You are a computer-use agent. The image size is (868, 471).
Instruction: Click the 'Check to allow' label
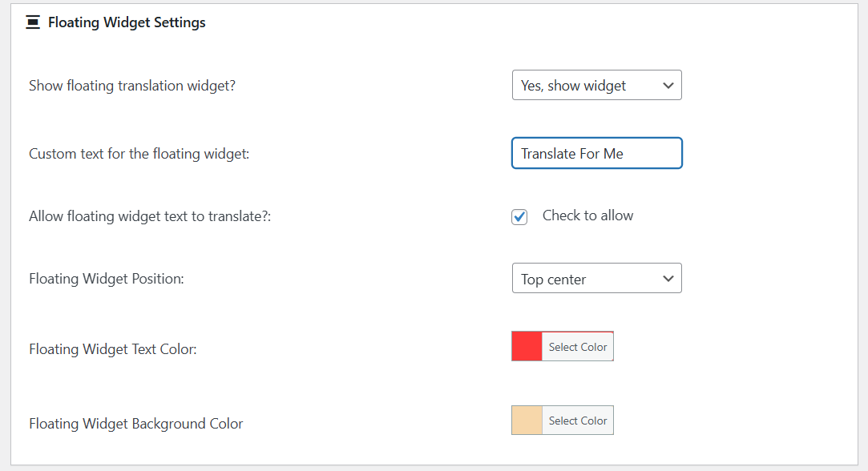tap(587, 215)
